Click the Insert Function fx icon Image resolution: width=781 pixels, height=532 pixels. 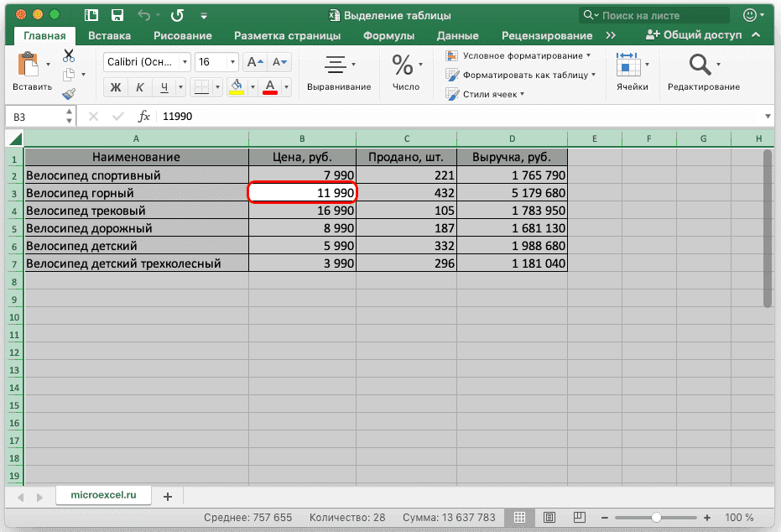[144, 117]
